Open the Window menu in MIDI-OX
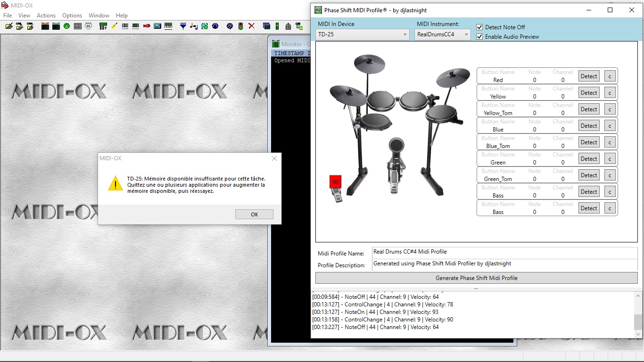Viewport: 644px width, 362px height. tap(99, 16)
